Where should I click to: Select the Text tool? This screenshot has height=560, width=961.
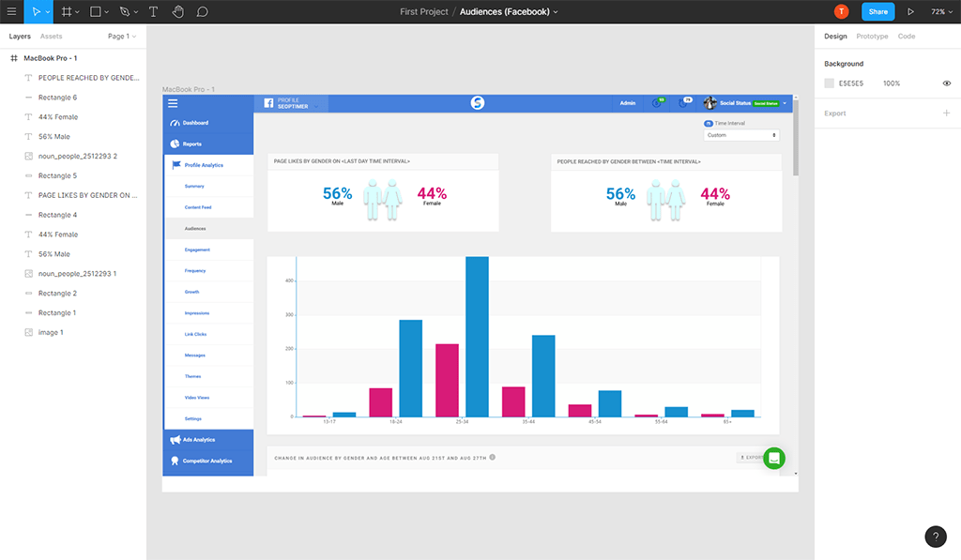coord(153,11)
